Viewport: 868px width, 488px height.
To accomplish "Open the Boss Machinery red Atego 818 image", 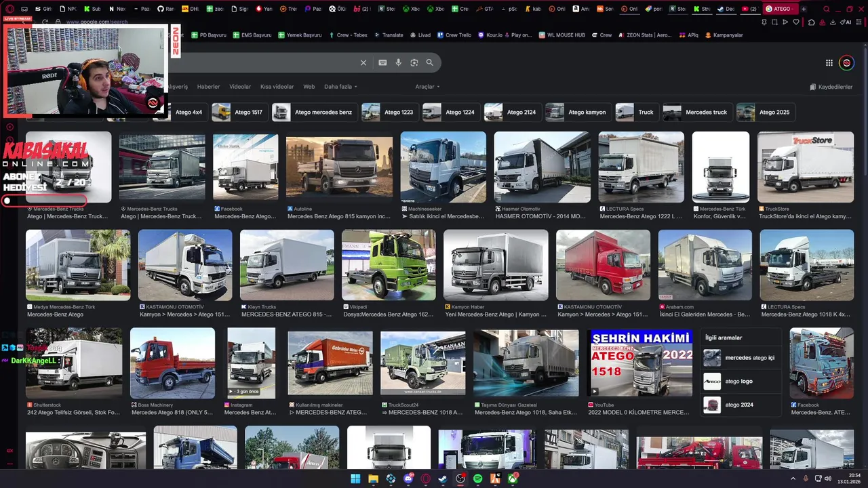I will (x=172, y=363).
